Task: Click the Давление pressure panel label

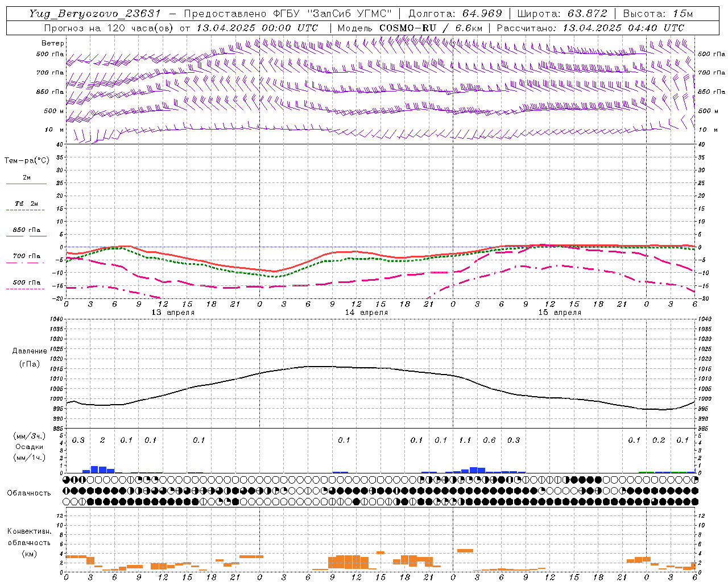Action: [x=30, y=351]
